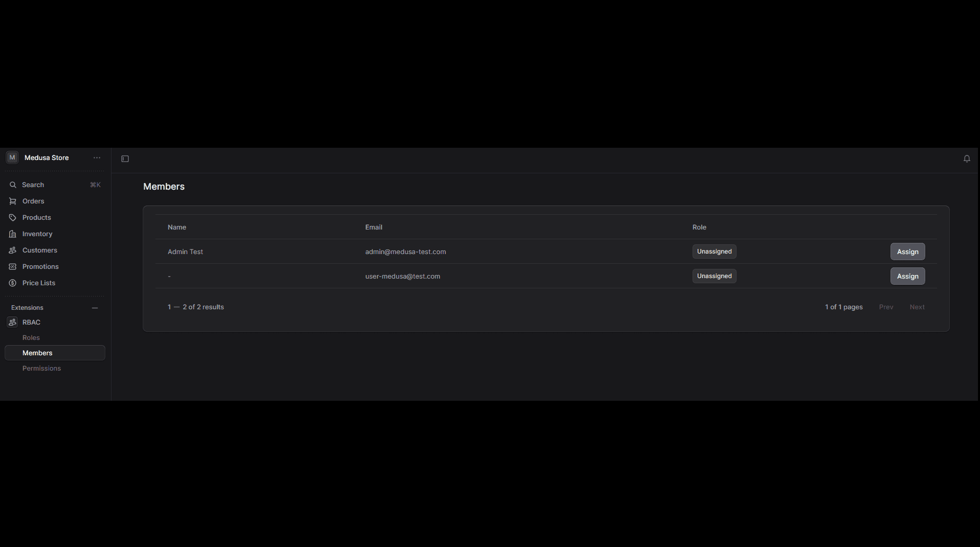The width and height of the screenshot is (980, 547).
Task: Assign a role to admin@medusa-test.com
Action: pos(907,251)
